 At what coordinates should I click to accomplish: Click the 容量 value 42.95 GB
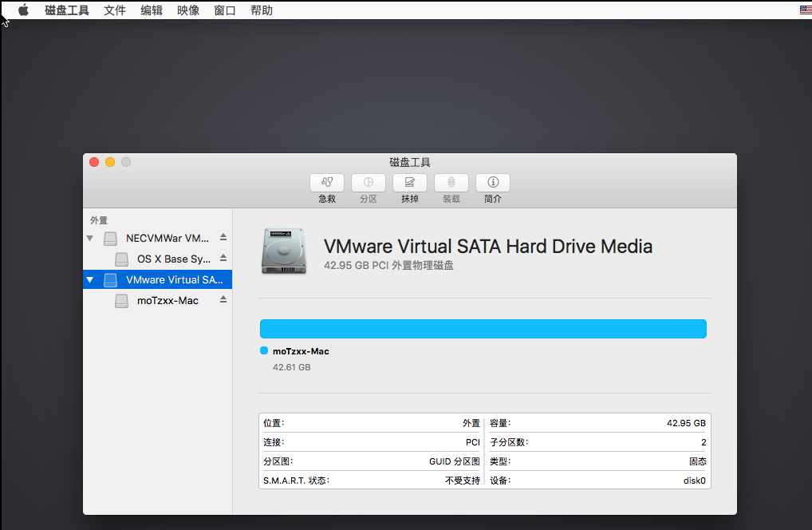(x=686, y=423)
